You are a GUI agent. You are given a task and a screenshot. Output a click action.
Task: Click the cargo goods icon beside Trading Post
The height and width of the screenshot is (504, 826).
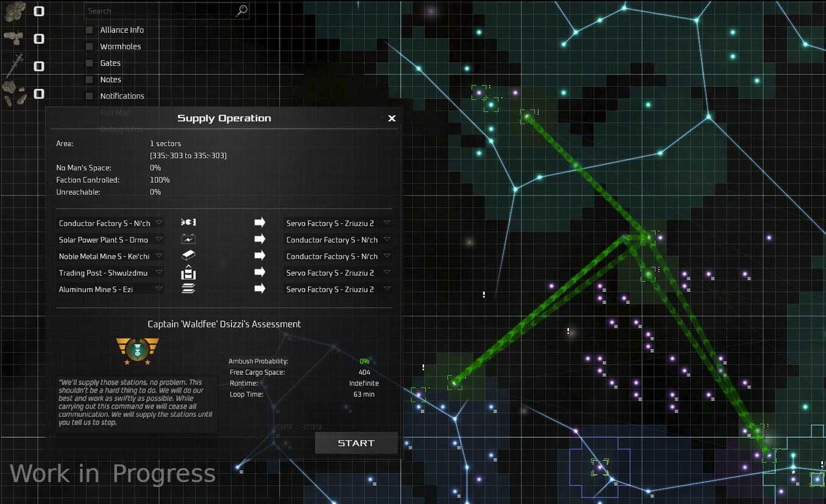coord(188,273)
